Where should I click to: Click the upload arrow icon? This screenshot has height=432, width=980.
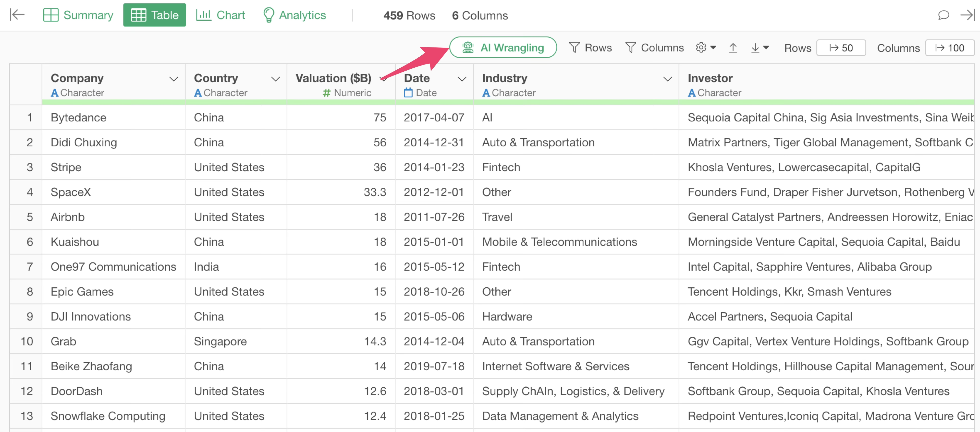(733, 47)
